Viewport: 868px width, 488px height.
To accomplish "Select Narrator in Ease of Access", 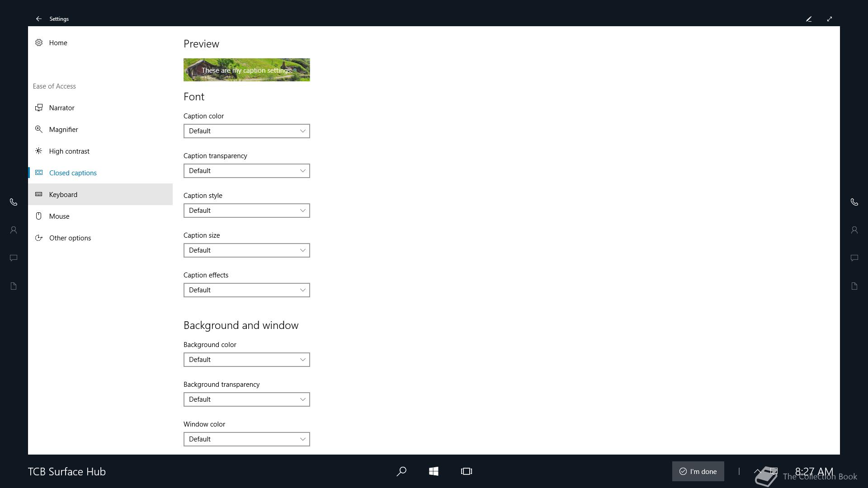I will (100, 108).
